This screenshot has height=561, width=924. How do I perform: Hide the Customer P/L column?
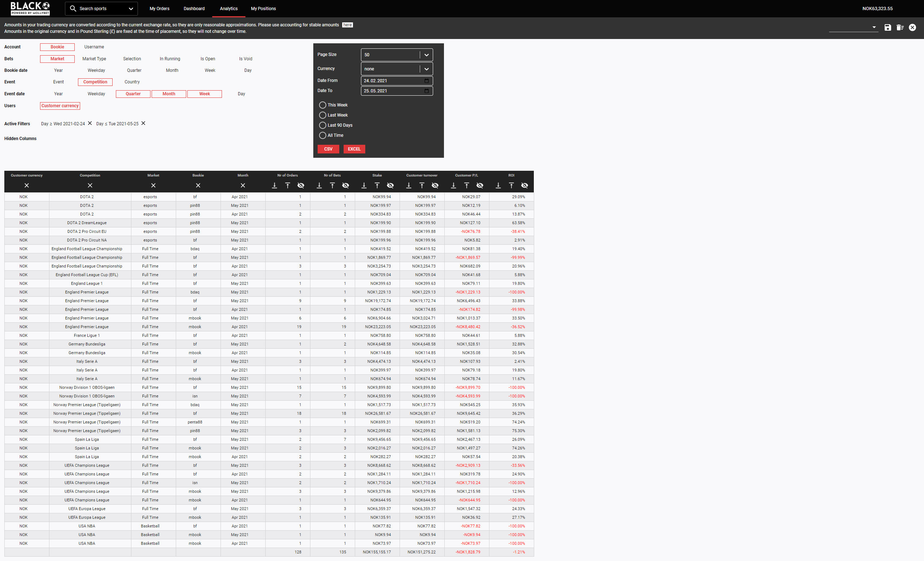tap(480, 185)
